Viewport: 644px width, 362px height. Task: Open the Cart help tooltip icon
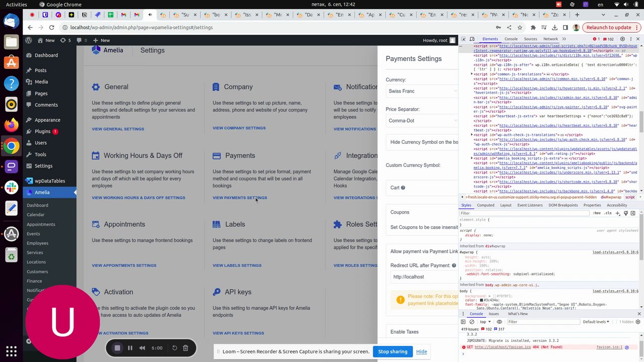pyautogui.click(x=403, y=188)
